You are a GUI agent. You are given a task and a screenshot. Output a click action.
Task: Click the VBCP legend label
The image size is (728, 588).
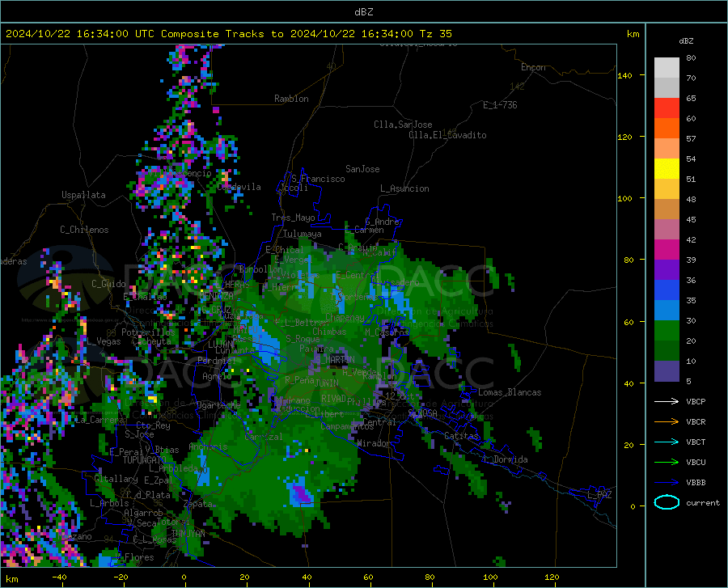pos(696,401)
